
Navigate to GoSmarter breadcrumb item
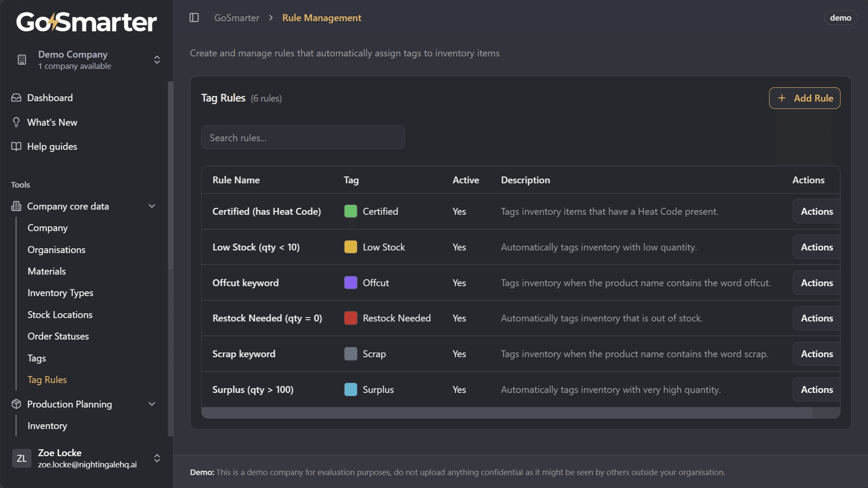(236, 18)
